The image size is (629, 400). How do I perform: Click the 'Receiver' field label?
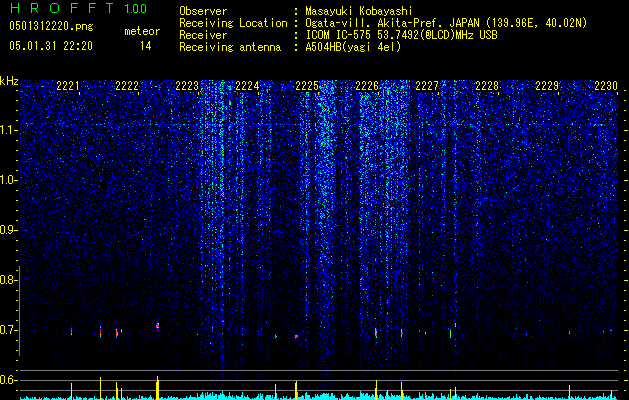pos(203,35)
